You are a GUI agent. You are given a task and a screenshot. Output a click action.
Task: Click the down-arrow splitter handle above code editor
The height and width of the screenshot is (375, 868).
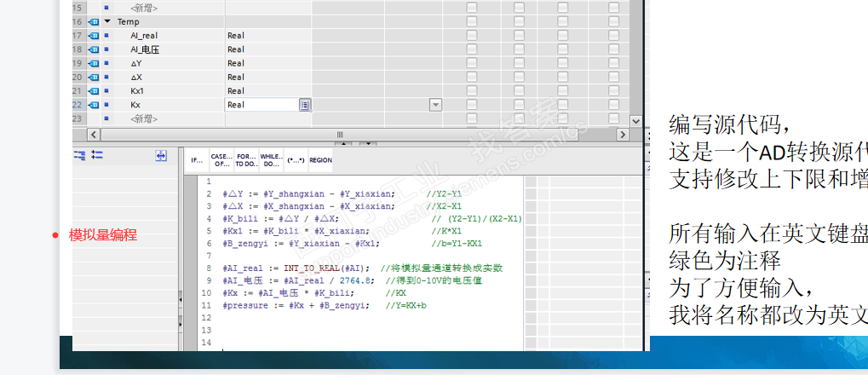click(368, 143)
